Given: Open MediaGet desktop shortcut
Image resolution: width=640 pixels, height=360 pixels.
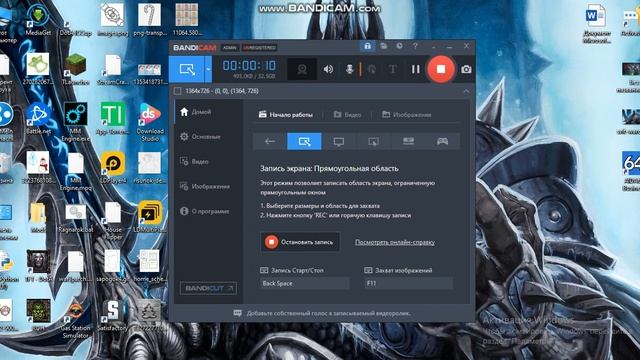Looking at the screenshot, I should (x=38, y=19).
